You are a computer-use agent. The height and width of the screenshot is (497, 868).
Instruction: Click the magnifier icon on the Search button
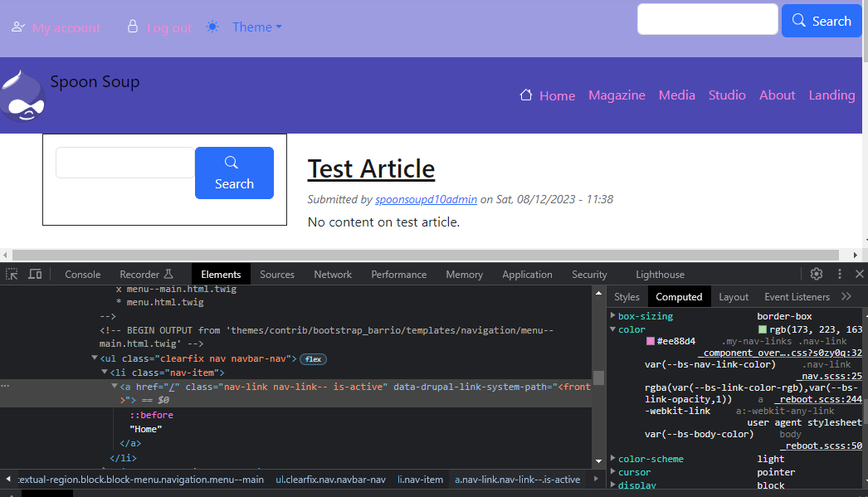coord(797,20)
